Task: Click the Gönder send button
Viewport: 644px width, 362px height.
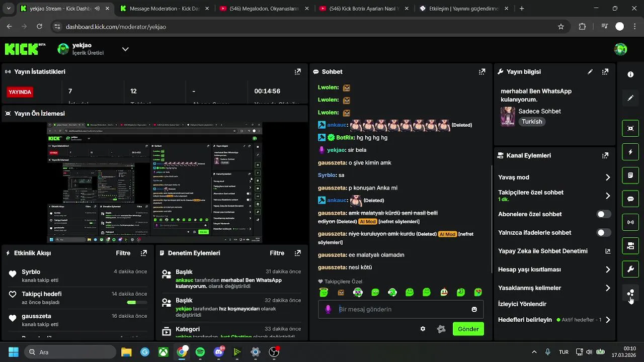Action: tap(468, 329)
